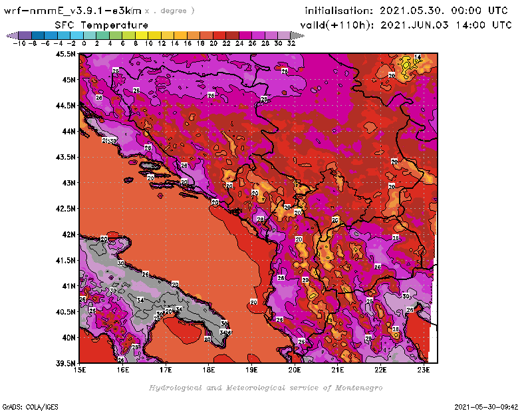Pick the magenta legend swatch between 24 and 26
Screen dimensions: 532x411
[x=245, y=35]
